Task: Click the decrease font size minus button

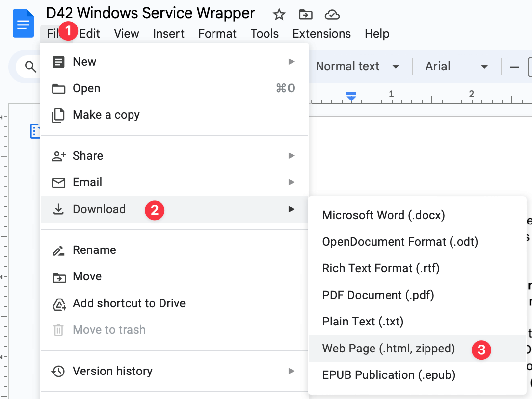Action: coord(514,67)
